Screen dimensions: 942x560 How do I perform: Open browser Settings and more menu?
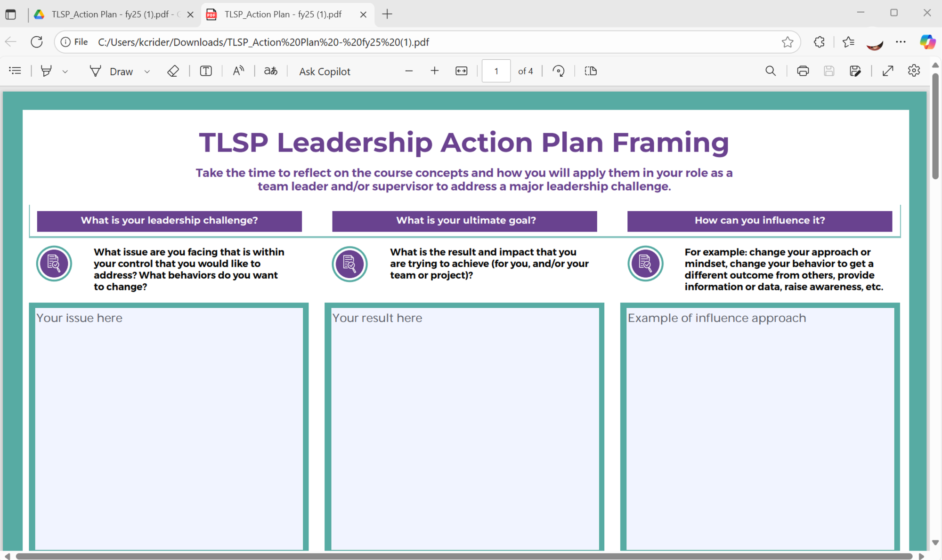901,42
